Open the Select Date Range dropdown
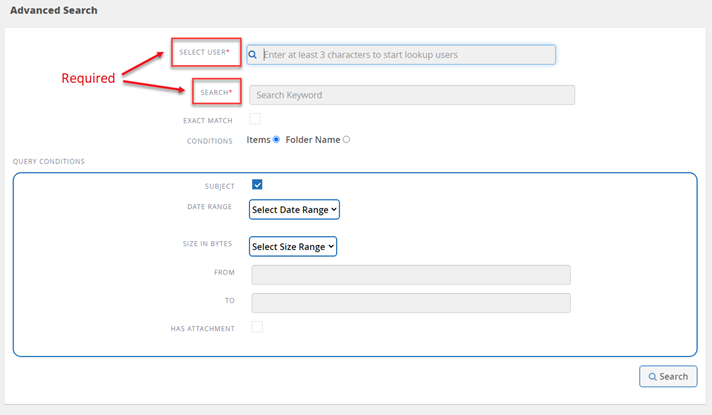The height and width of the screenshot is (415, 712). click(x=294, y=210)
